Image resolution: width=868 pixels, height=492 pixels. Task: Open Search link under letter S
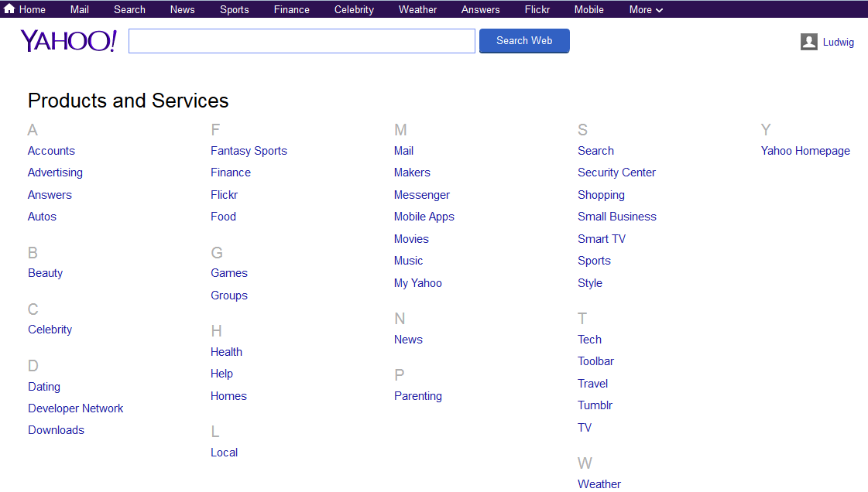(595, 150)
